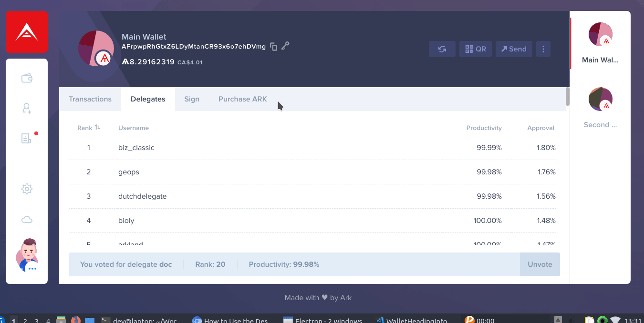The image size is (644, 323).
Task: Click the clipboard tray icon
Action: click(590, 320)
